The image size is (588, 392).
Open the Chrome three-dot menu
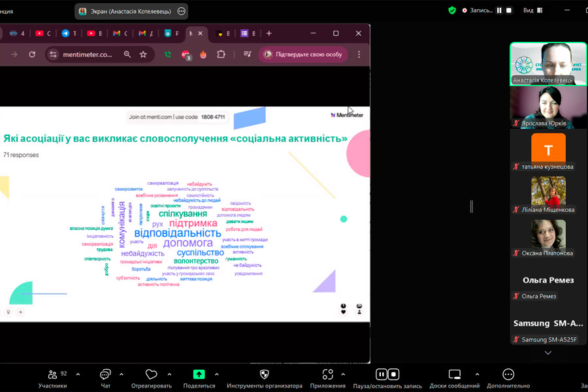click(x=359, y=54)
